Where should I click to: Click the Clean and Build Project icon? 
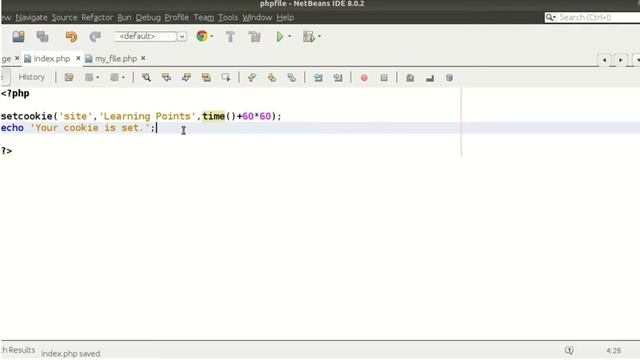[255, 37]
